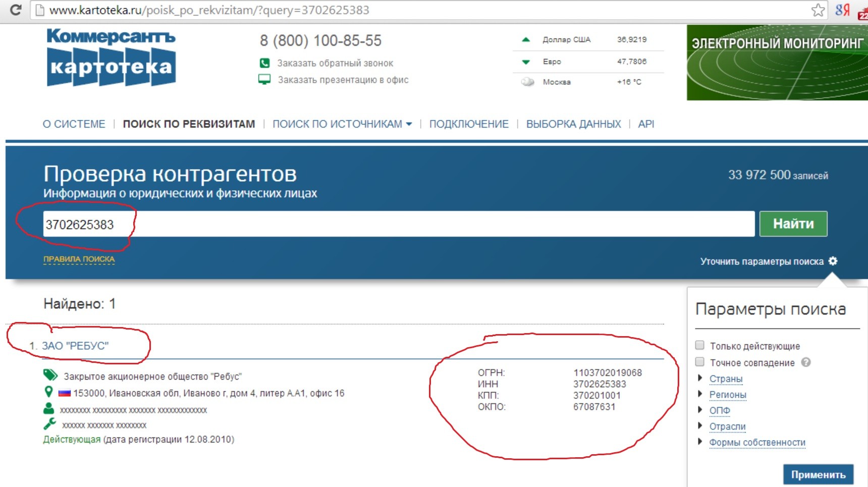Click the cloud weather icon for Москва
The width and height of the screenshot is (868, 487).
527,82
